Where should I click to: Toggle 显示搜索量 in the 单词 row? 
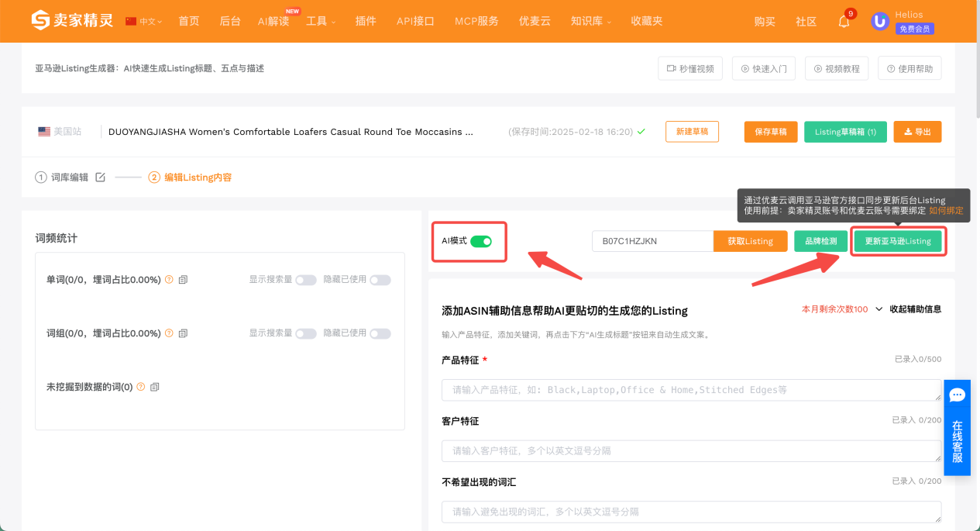coord(306,280)
